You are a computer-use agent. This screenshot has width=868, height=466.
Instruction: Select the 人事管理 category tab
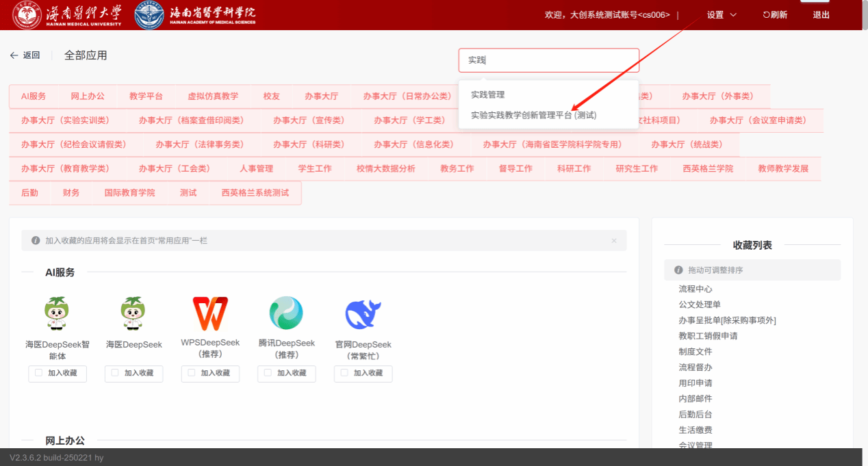[256, 168]
